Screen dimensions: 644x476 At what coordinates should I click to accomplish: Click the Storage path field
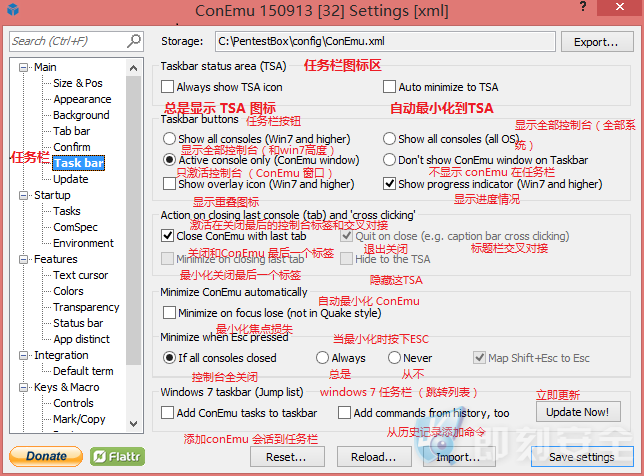coord(385,41)
